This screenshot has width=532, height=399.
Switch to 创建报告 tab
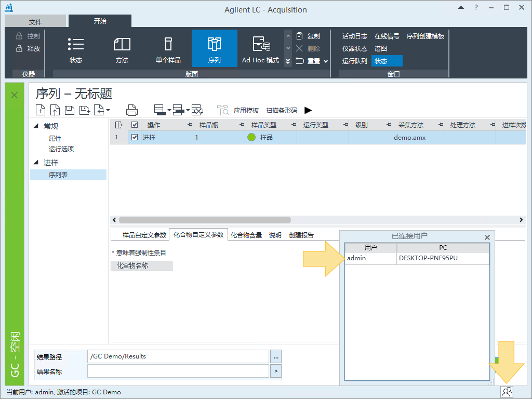[301, 235]
